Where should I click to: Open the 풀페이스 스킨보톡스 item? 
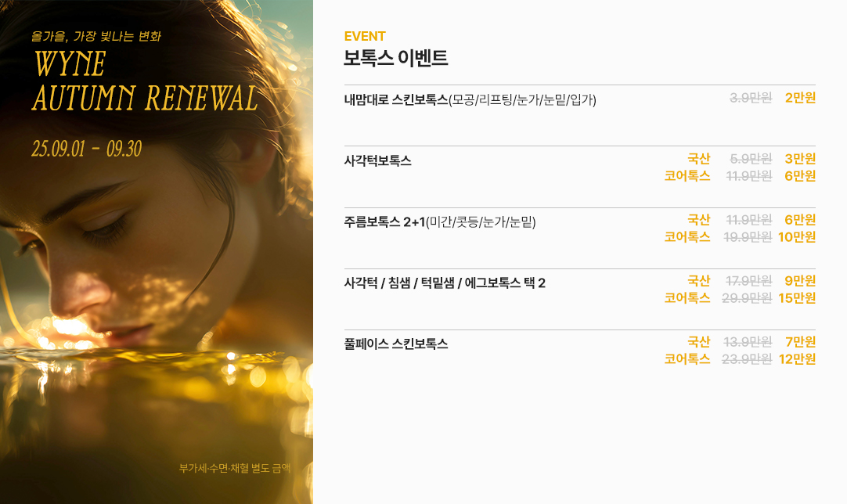(396, 344)
